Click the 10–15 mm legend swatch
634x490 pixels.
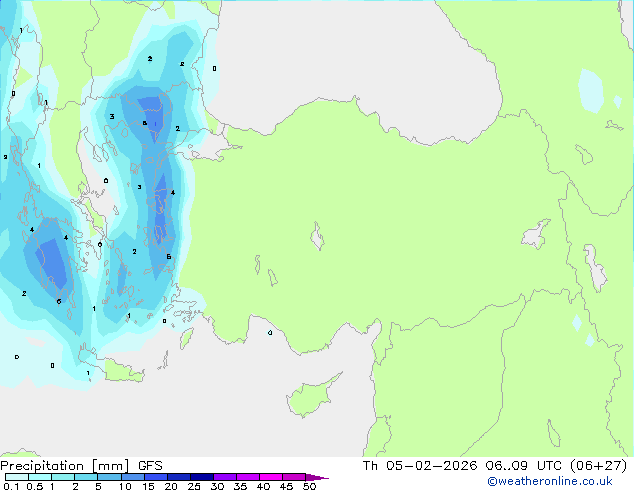coord(132,477)
